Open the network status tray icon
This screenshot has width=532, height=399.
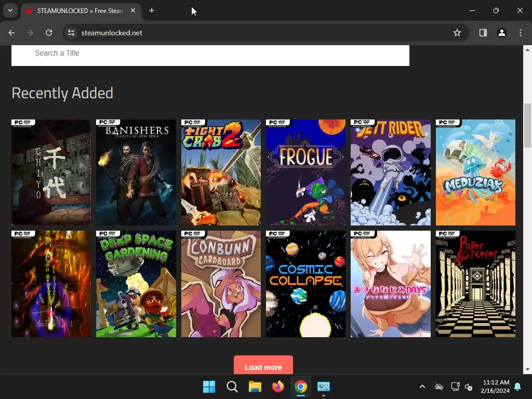coord(455,387)
